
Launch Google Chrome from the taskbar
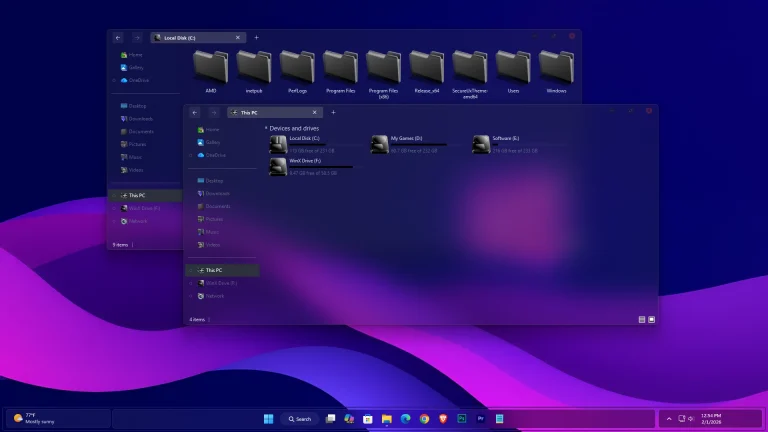point(424,419)
